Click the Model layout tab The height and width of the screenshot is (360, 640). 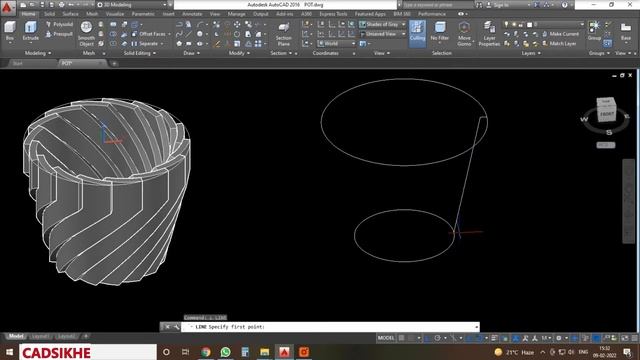coord(16,336)
